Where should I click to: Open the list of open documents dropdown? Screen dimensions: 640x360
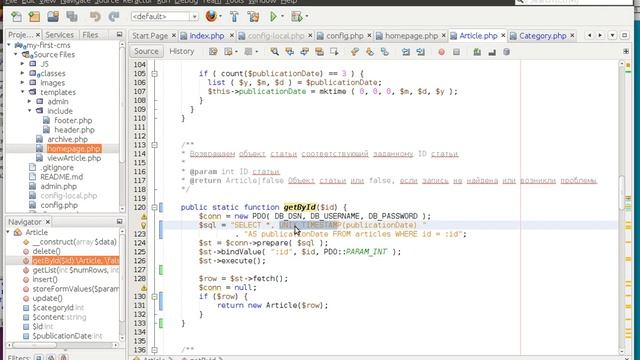click(612, 36)
